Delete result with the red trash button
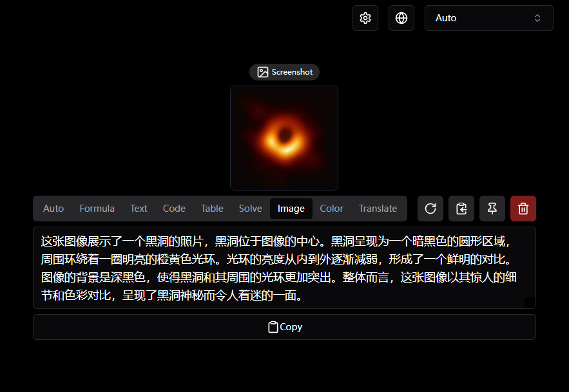Screen dimensions: 569x392 click(x=523, y=209)
